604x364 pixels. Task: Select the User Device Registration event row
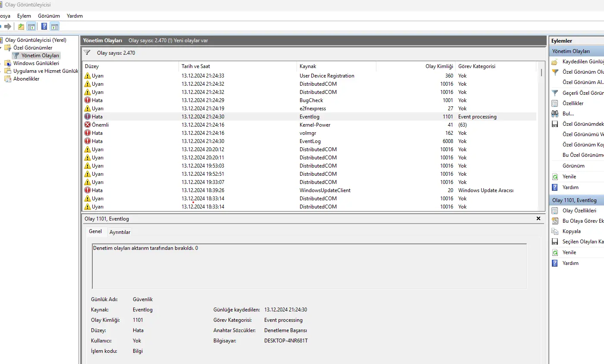click(x=309, y=76)
